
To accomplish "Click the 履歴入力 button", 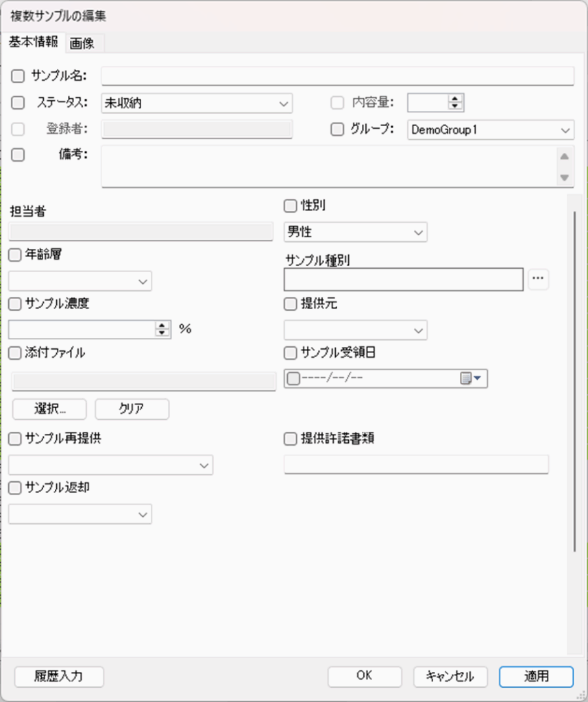I will coord(59,676).
